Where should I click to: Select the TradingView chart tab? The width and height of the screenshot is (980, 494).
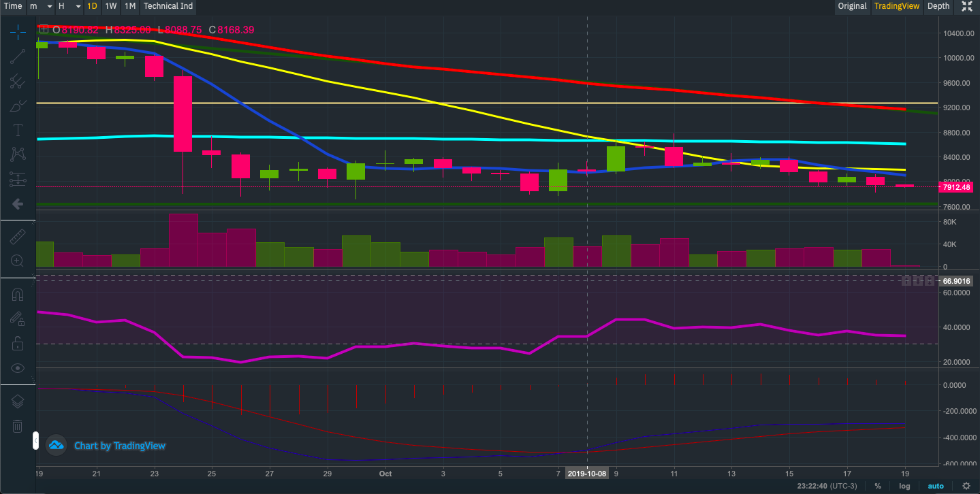coord(896,6)
